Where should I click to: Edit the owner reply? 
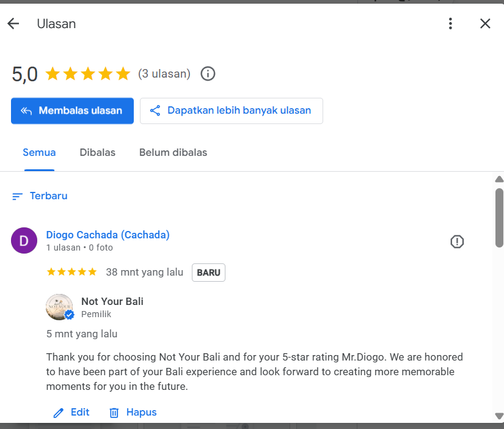71,413
